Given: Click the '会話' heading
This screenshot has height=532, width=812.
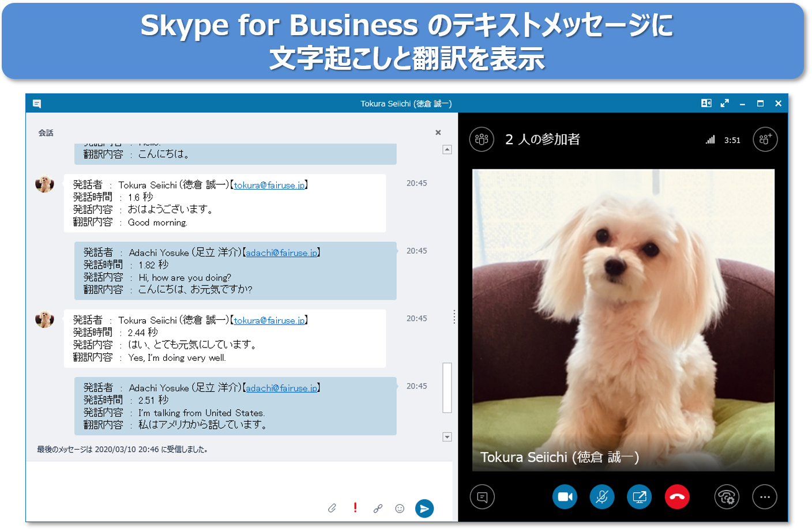Looking at the screenshot, I should (x=46, y=133).
